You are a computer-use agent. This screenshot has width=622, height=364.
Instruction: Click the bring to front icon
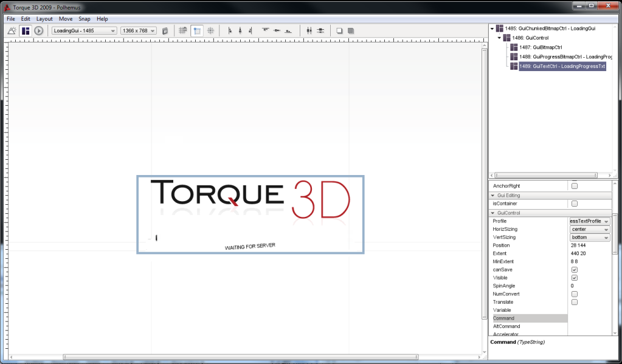click(x=340, y=30)
